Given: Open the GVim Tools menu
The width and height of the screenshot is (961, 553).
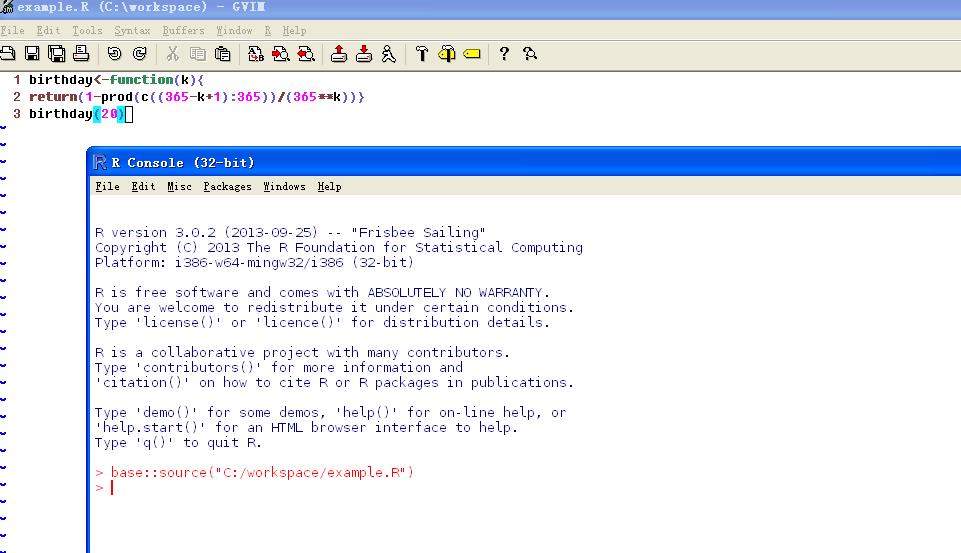Looking at the screenshot, I should tap(88, 31).
